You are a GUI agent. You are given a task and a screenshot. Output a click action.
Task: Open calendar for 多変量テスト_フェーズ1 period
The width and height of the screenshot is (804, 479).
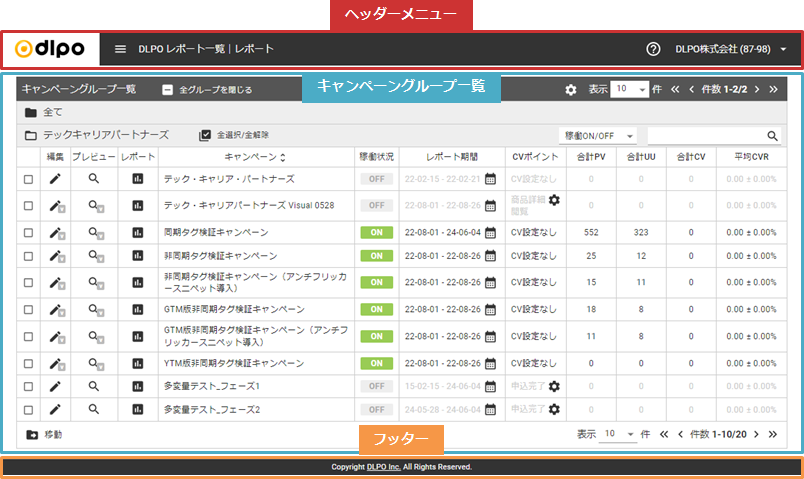[490, 386]
